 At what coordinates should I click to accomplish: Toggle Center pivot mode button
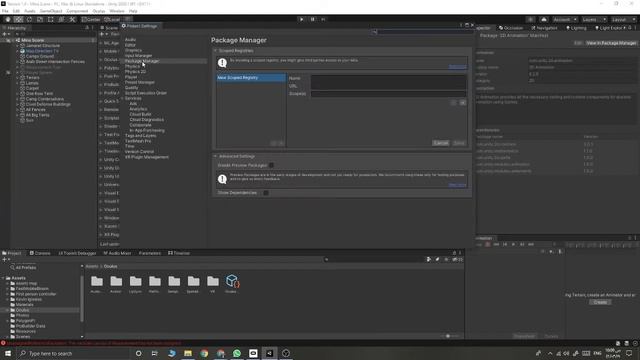point(91,19)
